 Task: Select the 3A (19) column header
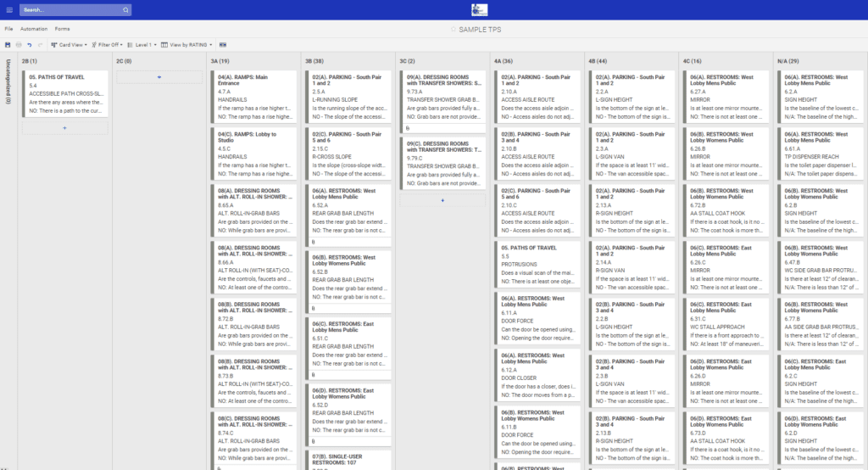pos(220,61)
